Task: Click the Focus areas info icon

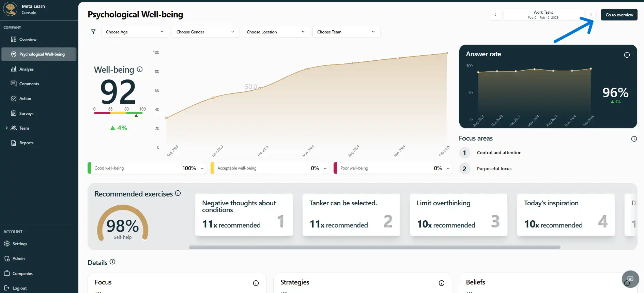Action: pos(634,139)
